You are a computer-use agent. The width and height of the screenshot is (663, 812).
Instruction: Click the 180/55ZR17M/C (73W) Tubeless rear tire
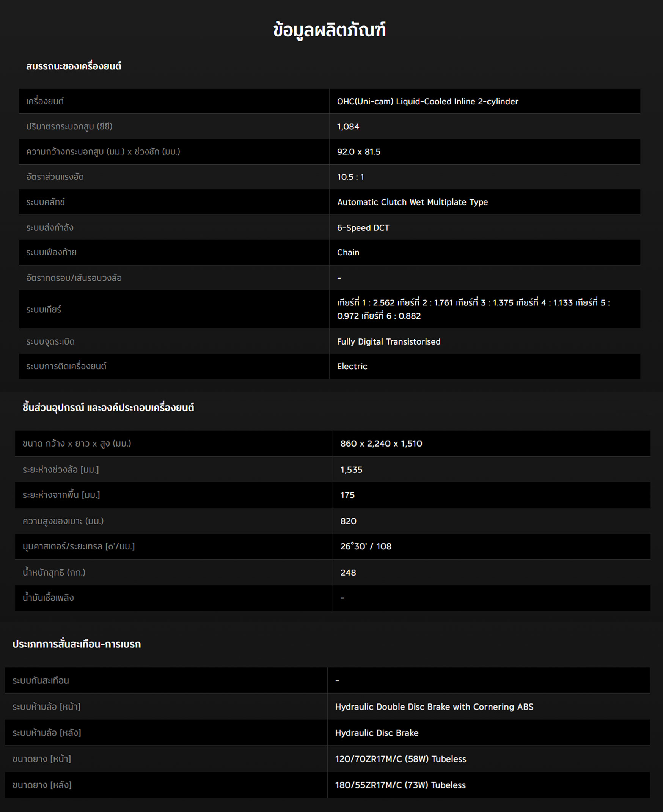(x=400, y=785)
